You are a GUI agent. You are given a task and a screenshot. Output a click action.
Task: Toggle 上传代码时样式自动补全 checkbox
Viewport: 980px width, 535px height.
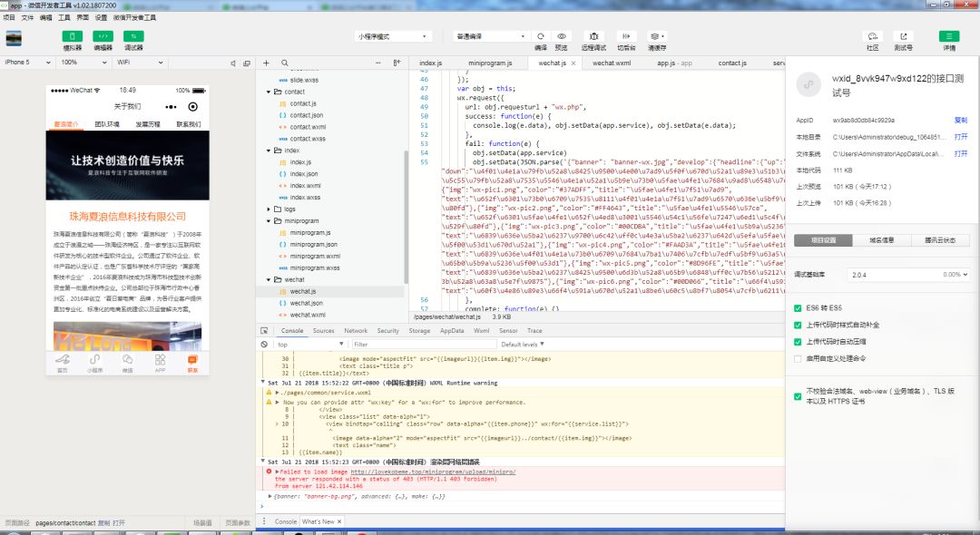(798, 326)
